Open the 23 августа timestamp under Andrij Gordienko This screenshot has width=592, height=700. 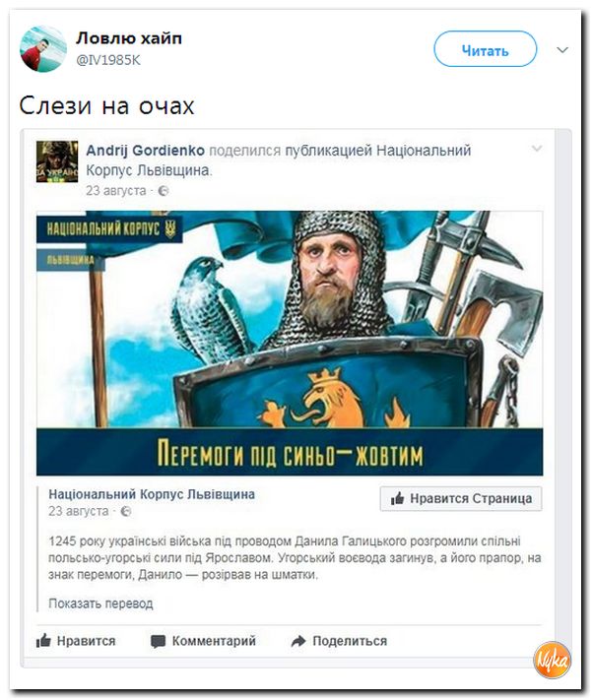click(115, 191)
